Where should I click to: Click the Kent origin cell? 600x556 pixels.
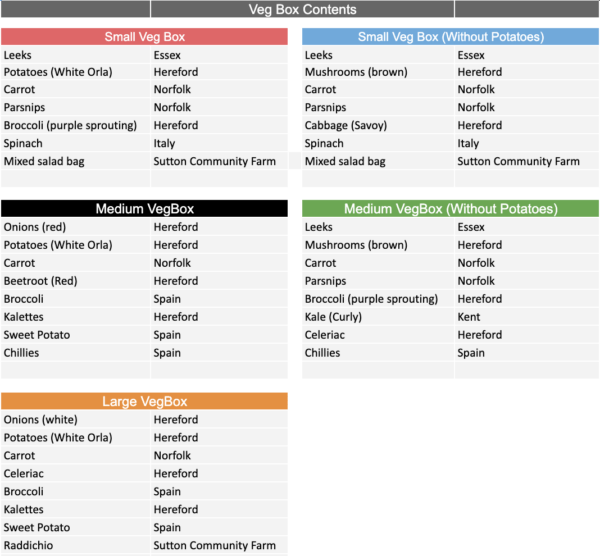(x=470, y=317)
